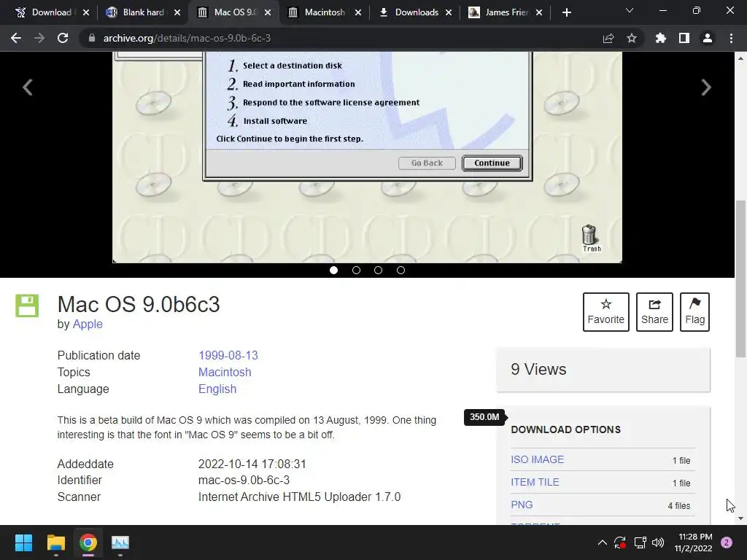This screenshot has width=747, height=560.
Task: Open the volume speaker icon
Action: tap(658, 542)
